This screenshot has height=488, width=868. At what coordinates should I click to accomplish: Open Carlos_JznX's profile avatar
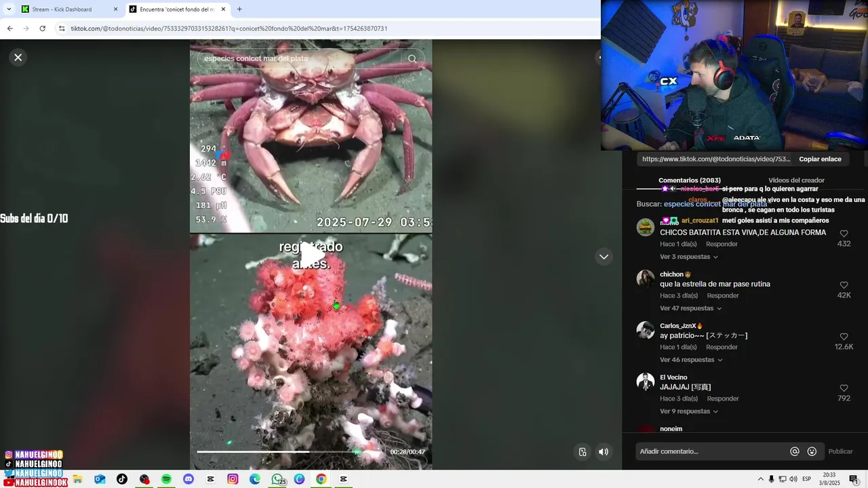[x=645, y=330]
